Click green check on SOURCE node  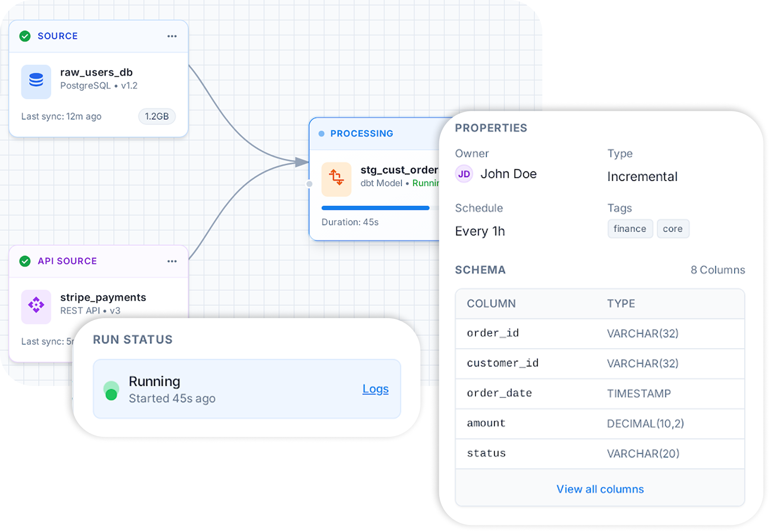(x=25, y=36)
